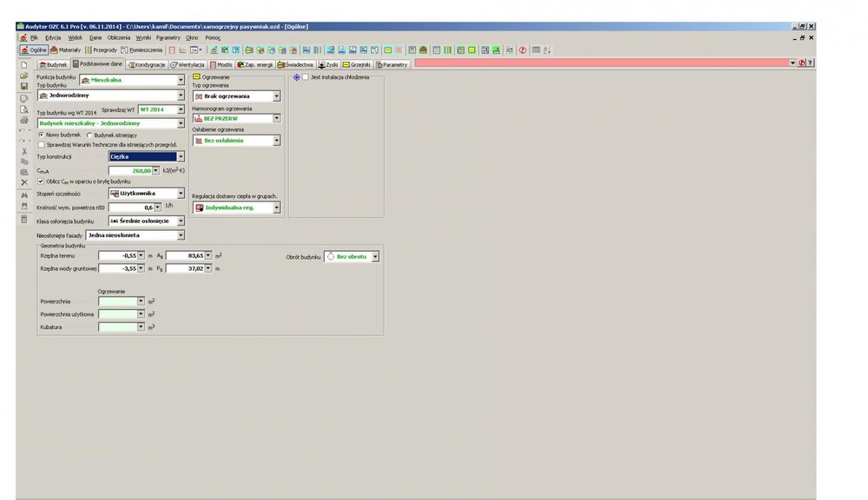This screenshot has height=500, width=868.
Task: Click the sort A-Z icon in toolbar
Action: pyautogui.click(x=547, y=50)
